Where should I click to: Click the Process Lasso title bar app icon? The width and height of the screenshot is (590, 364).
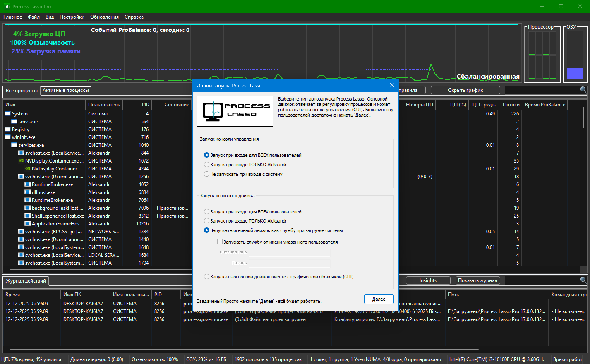(x=7, y=6)
